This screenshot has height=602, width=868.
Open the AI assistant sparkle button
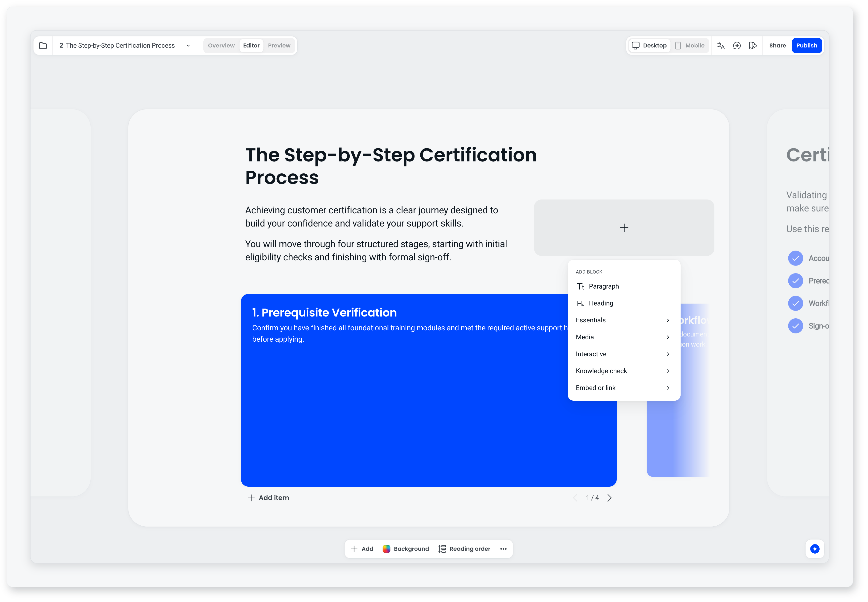coord(814,549)
